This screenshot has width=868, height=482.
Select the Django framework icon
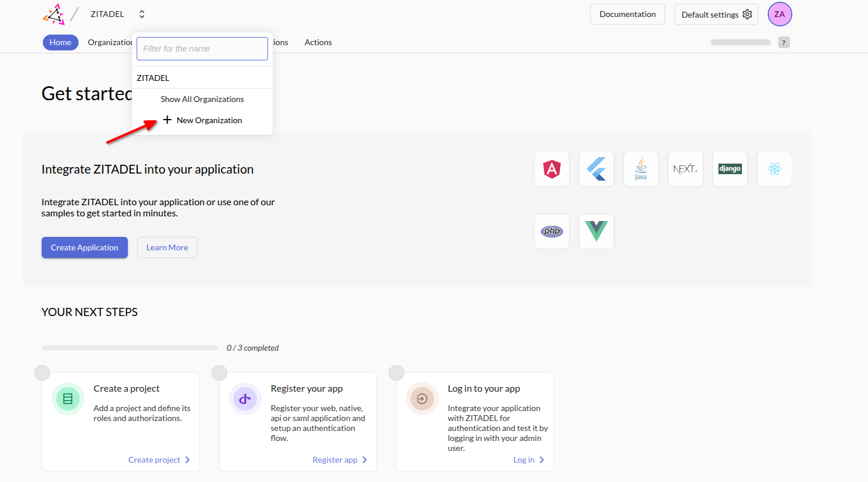point(730,169)
